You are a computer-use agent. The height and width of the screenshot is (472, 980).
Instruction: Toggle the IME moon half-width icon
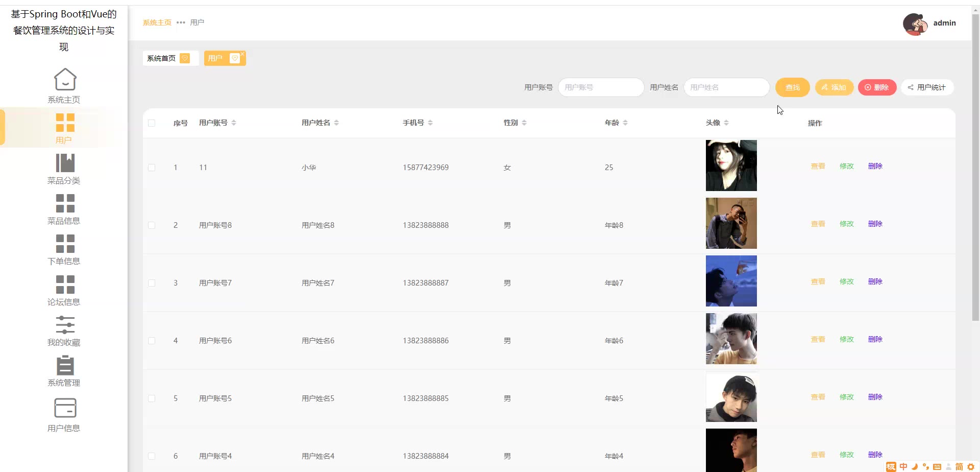click(915, 466)
